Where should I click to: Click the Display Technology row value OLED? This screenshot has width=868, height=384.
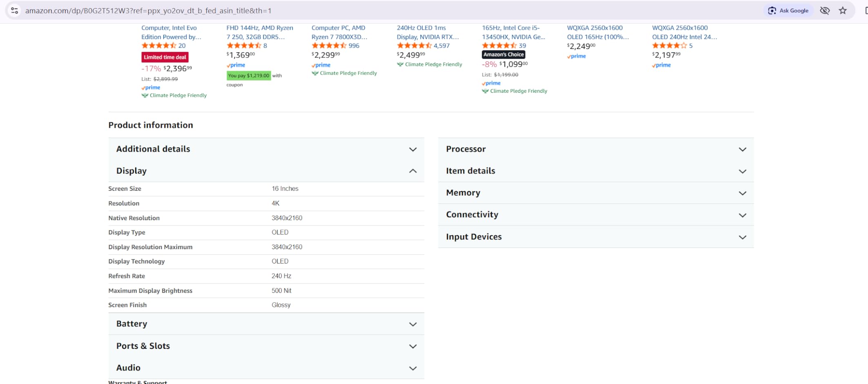(x=280, y=261)
